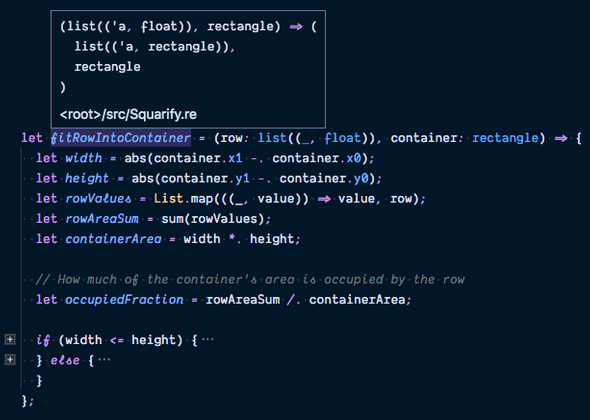590x420 pixels.
Task: Click the 'height' variable in let height
Action: point(87,178)
